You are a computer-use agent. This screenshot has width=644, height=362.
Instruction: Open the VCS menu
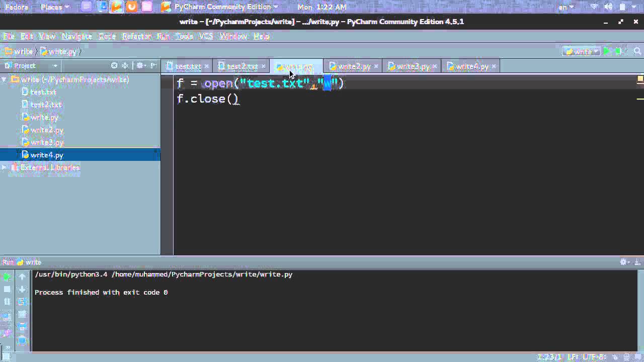[206, 36]
